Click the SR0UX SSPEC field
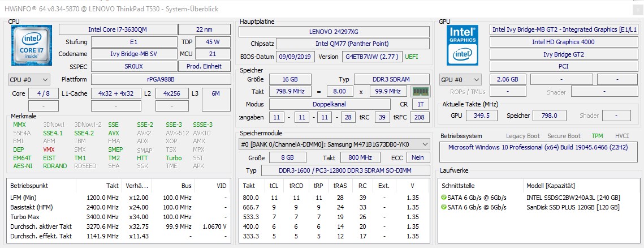 pos(134,66)
